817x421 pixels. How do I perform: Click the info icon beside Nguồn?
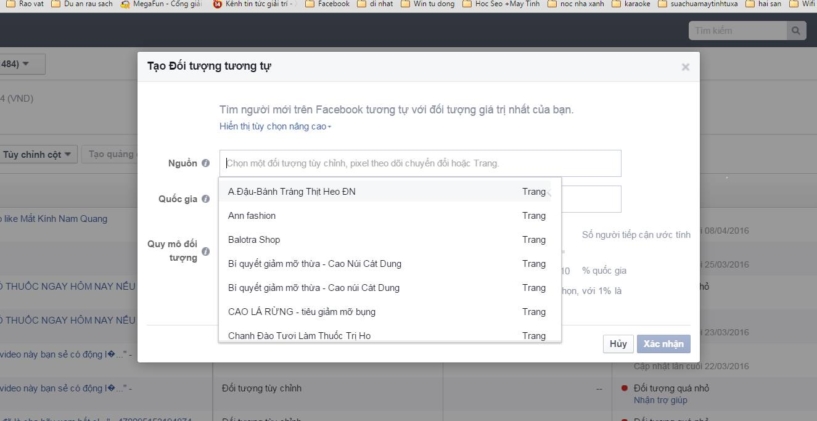click(x=205, y=163)
